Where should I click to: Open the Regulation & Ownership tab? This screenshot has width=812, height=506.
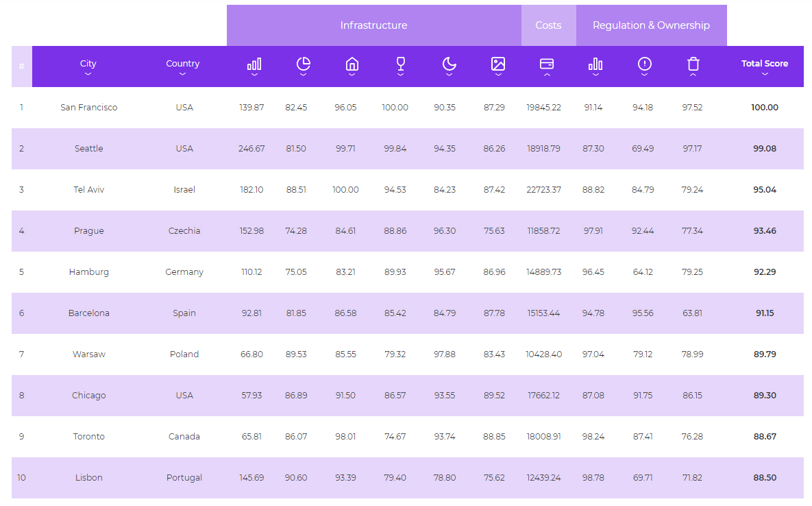(x=651, y=25)
